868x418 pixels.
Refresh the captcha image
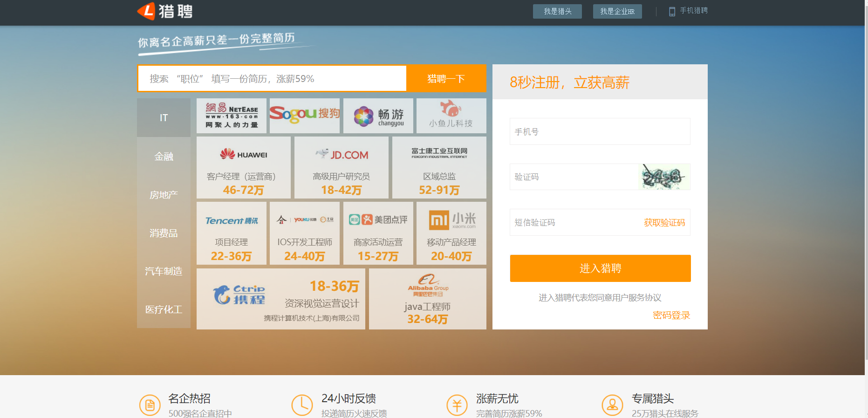(664, 177)
